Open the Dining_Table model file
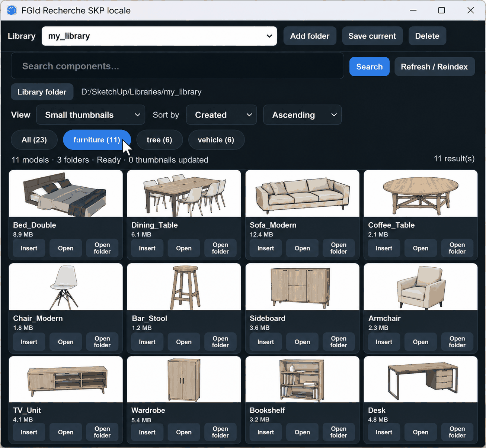The height and width of the screenshot is (448, 486). pyautogui.click(x=184, y=248)
